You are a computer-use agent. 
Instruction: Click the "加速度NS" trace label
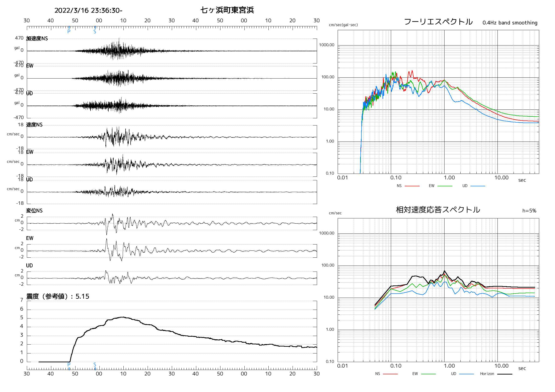point(37,38)
